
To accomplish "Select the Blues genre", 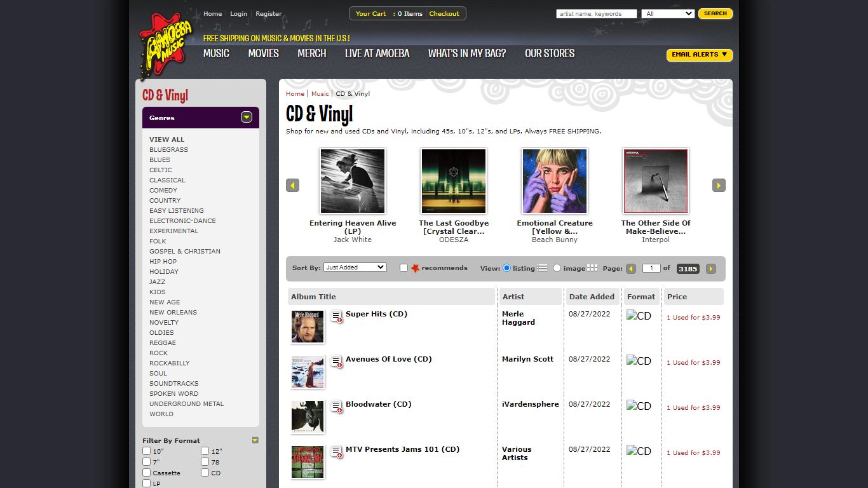I will pyautogui.click(x=160, y=159).
